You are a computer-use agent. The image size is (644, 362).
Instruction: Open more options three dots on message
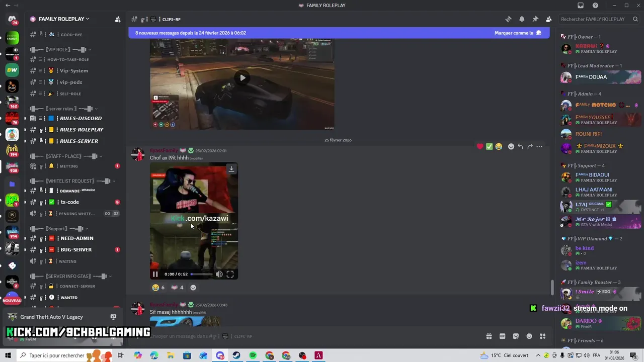pyautogui.click(x=539, y=146)
